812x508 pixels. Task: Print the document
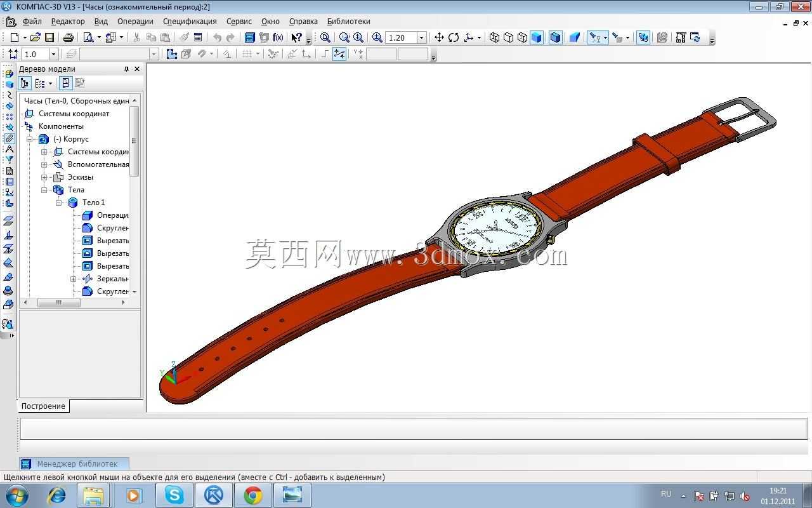point(69,37)
